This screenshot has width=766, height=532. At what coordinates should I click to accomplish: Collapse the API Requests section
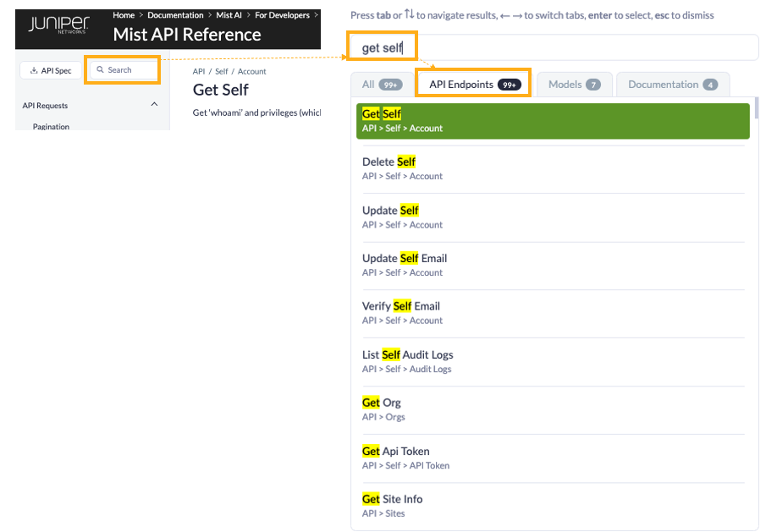(x=154, y=105)
